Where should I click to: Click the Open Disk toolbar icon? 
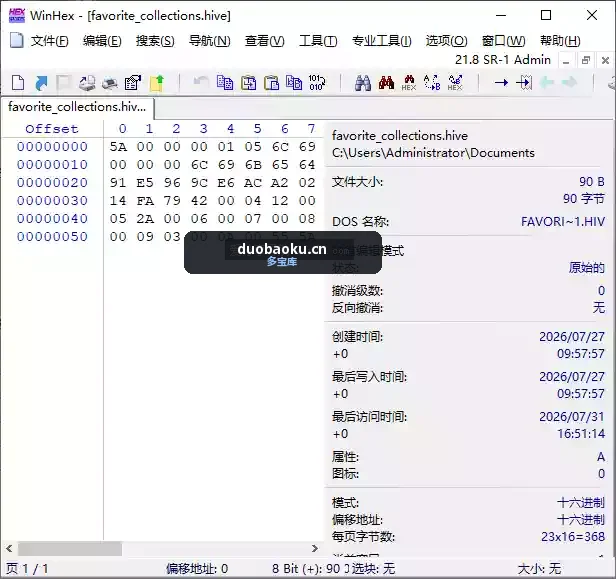[87, 83]
